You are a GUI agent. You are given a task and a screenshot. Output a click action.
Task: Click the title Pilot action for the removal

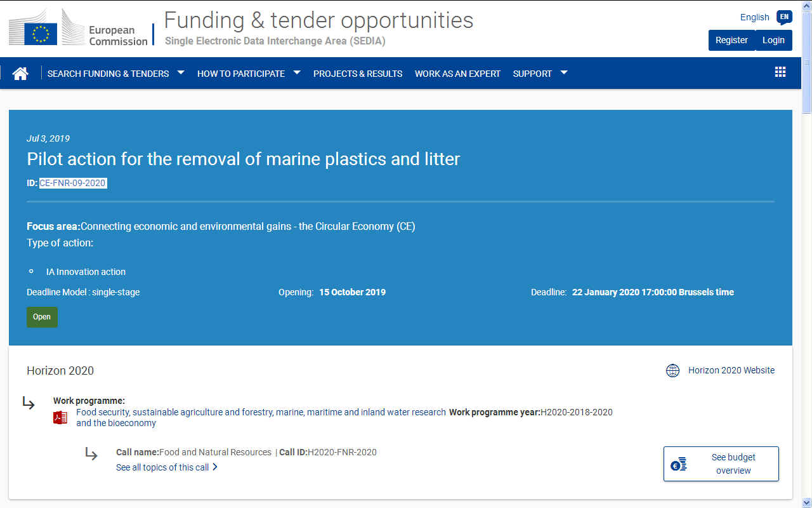click(243, 159)
